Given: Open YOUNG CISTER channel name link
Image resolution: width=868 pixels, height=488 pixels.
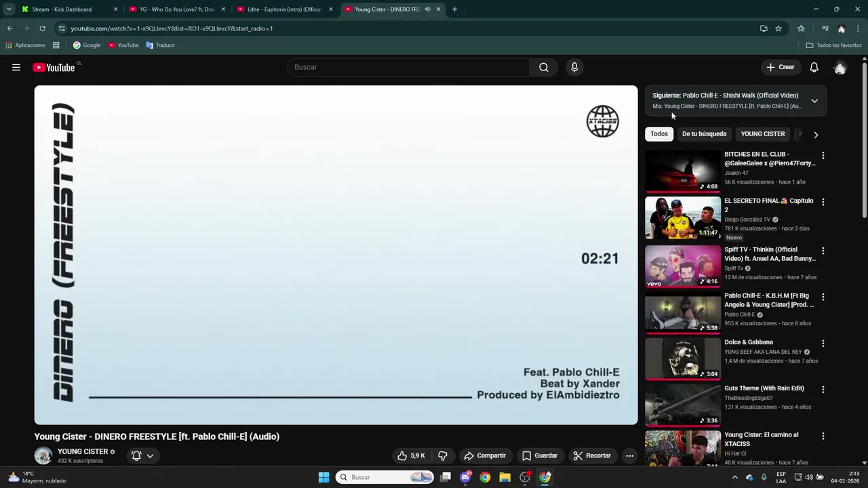Looking at the screenshot, I should [83, 451].
